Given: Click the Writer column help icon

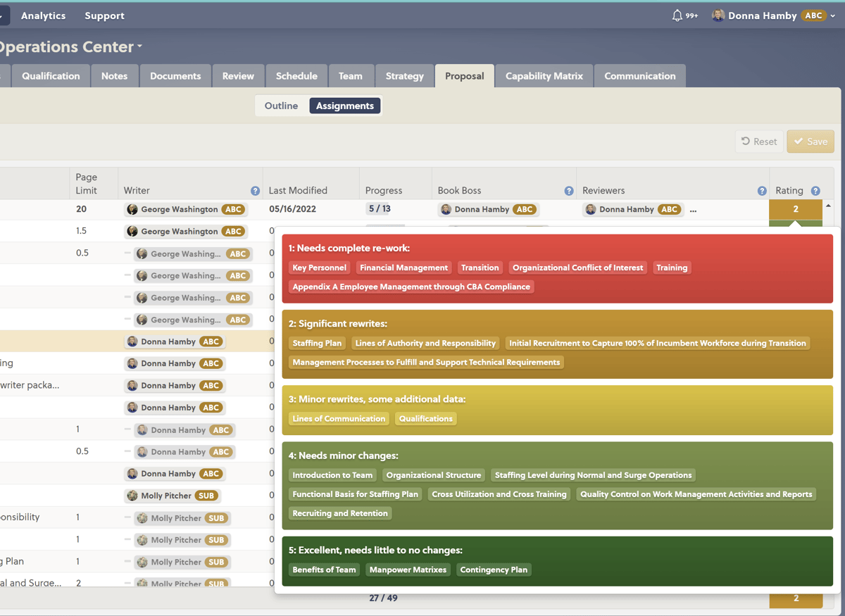Looking at the screenshot, I should coord(254,191).
